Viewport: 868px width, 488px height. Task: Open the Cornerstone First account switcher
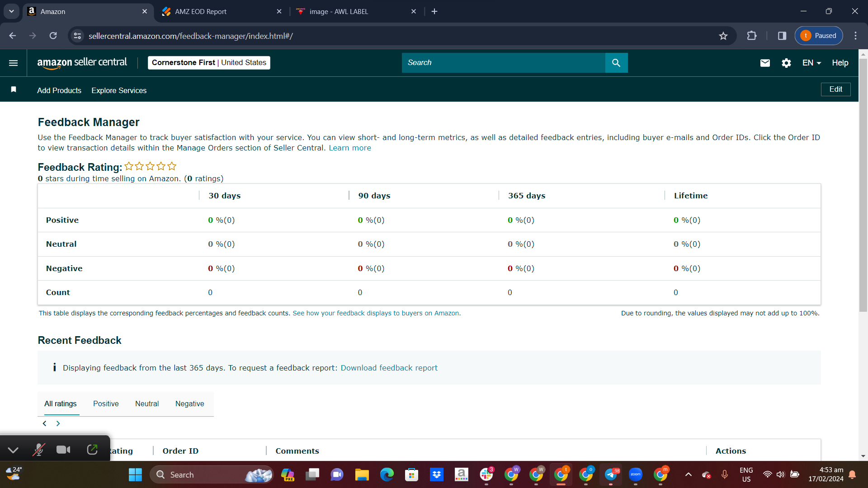point(209,62)
